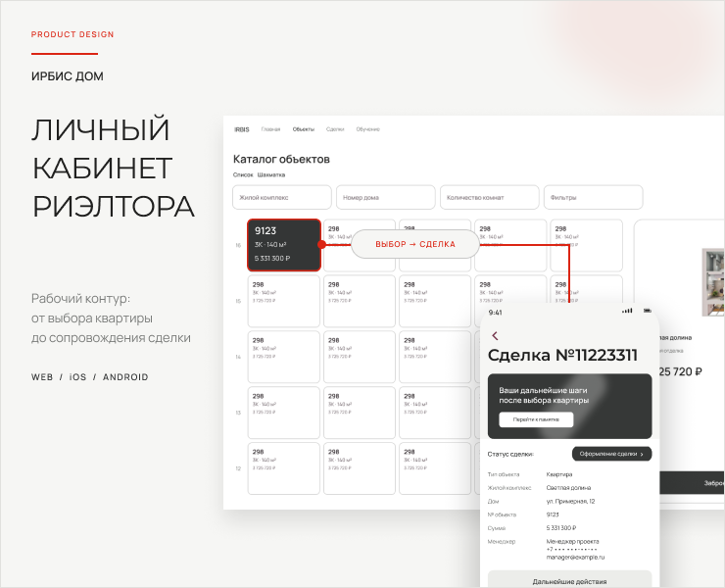Click the PRODUCT DESIGN red caption

tap(72, 34)
